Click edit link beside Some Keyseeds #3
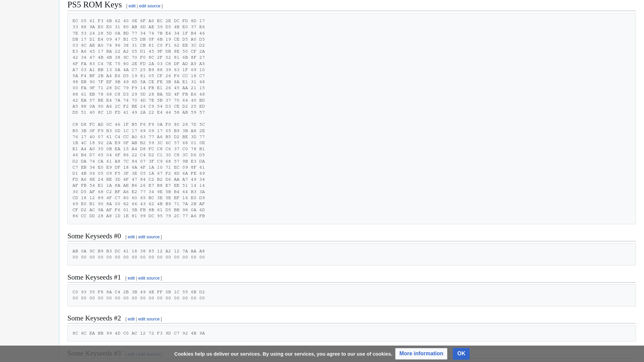644x362 pixels. [131, 354]
